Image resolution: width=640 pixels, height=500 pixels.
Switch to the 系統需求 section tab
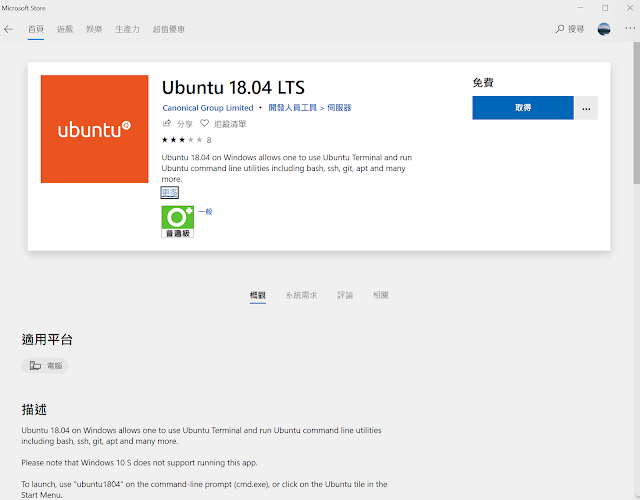click(301, 295)
